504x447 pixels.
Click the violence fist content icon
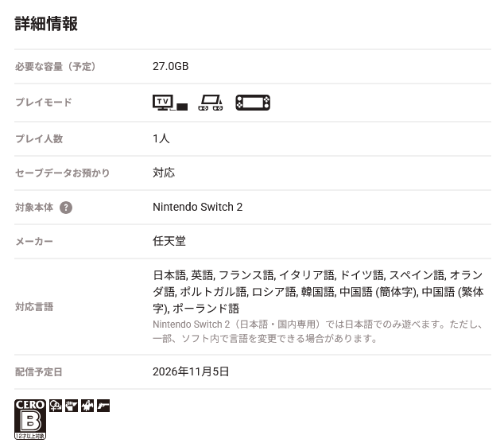[x=72, y=406]
